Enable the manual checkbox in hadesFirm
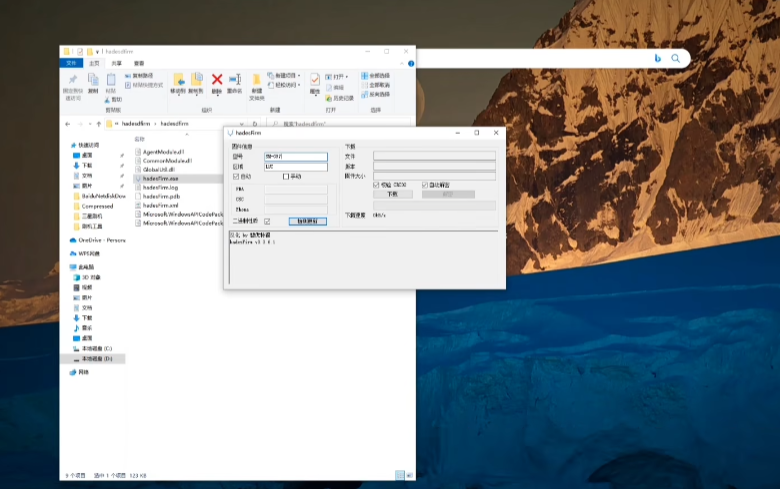The width and height of the screenshot is (780, 489). coord(286,177)
